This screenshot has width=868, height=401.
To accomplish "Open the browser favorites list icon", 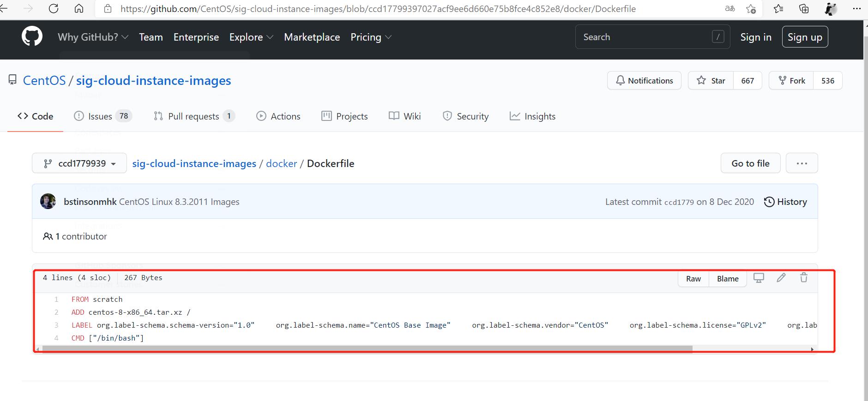I will (x=778, y=8).
